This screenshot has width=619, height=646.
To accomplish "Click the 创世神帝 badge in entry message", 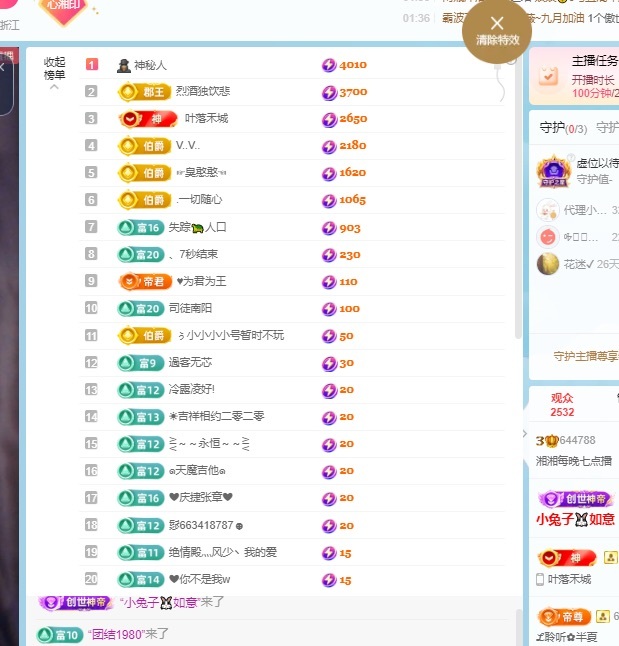I will click(77, 603).
